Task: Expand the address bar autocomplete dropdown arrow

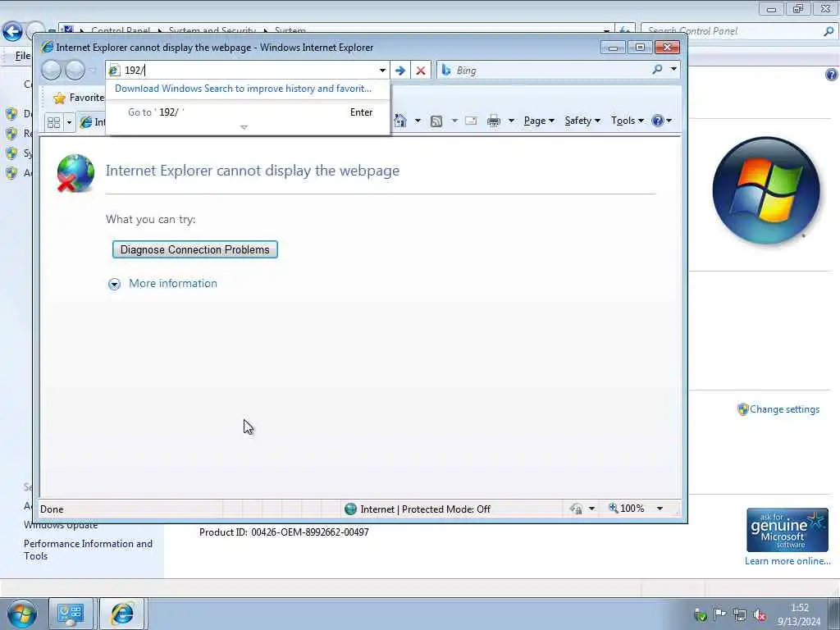Action: point(382,71)
